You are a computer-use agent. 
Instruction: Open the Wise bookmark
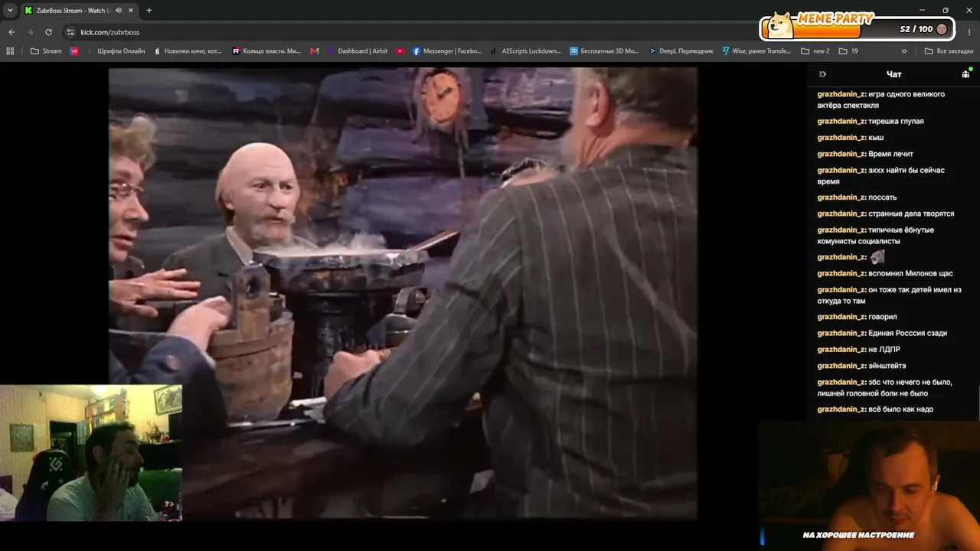coord(756,51)
